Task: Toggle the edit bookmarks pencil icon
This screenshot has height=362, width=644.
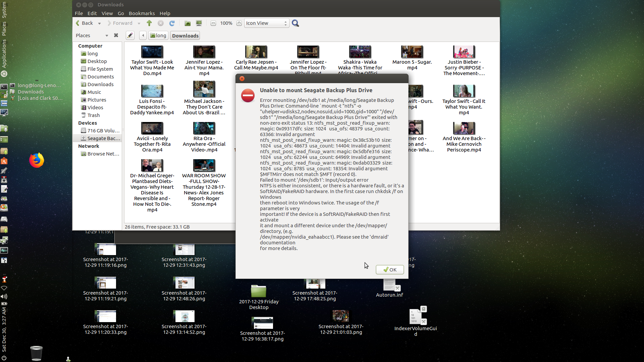Action: (x=130, y=35)
